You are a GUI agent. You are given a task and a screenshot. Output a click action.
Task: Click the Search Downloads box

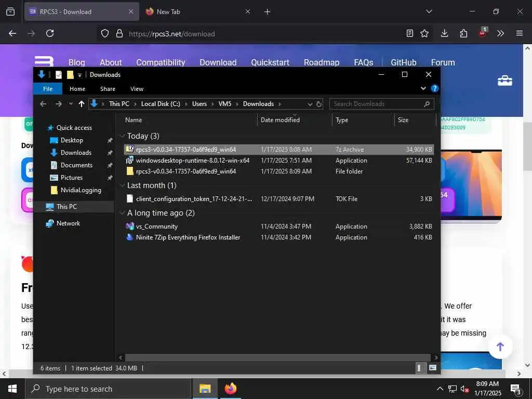click(x=381, y=104)
